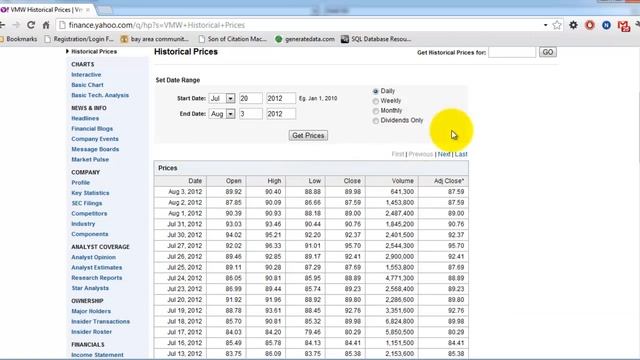Open Historical Prices in the sidebar

coord(94,51)
